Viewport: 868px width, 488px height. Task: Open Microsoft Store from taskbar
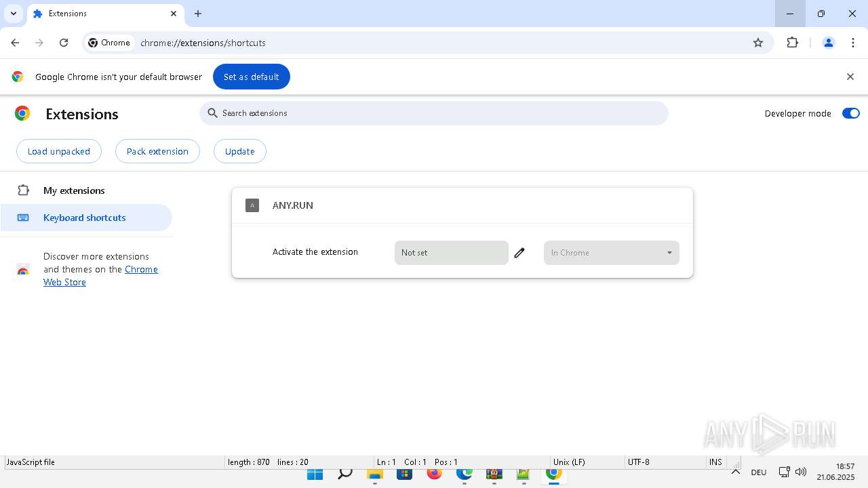click(x=405, y=473)
